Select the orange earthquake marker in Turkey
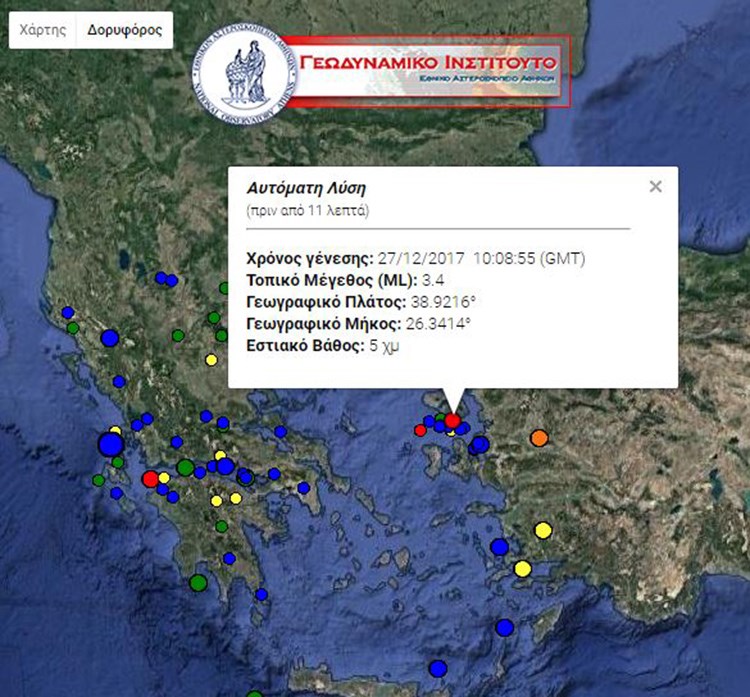Viewport: 750px width, 697px height. point(539,438)
